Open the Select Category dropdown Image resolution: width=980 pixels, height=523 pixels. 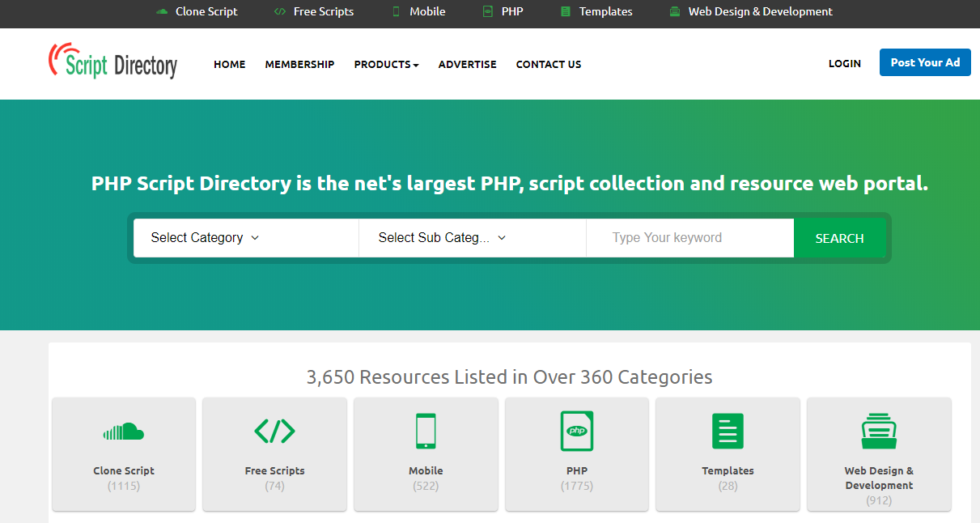click(204, 237)
